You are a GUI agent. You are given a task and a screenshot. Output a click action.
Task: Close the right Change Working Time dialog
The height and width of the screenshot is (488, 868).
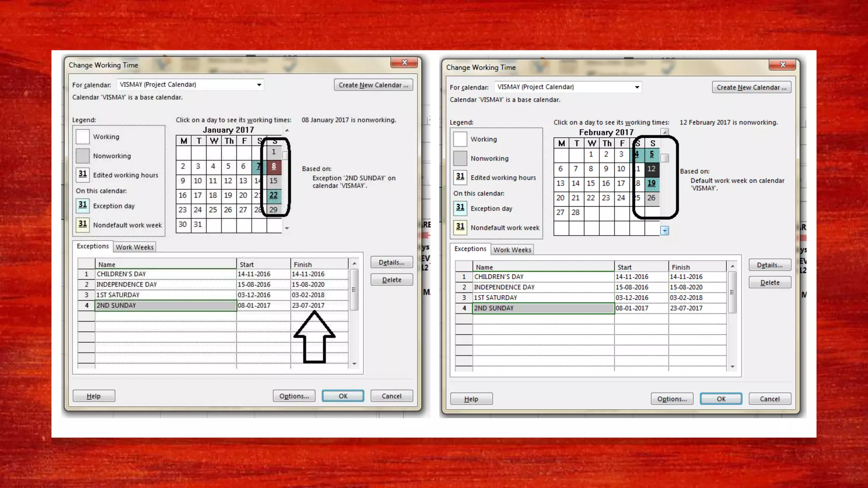coord(782,65)
